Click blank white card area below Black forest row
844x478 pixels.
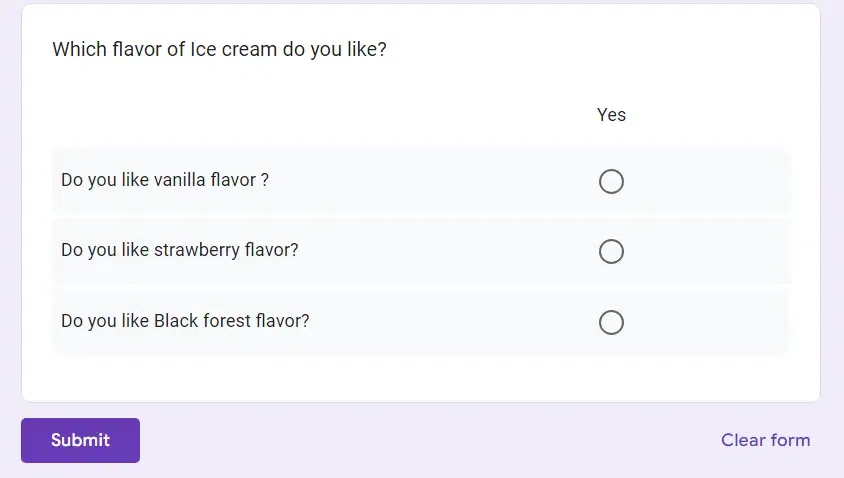pos(420,379)
